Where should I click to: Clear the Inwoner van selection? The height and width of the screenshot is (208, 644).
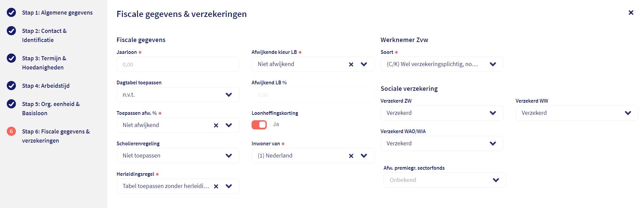[351, 156]
